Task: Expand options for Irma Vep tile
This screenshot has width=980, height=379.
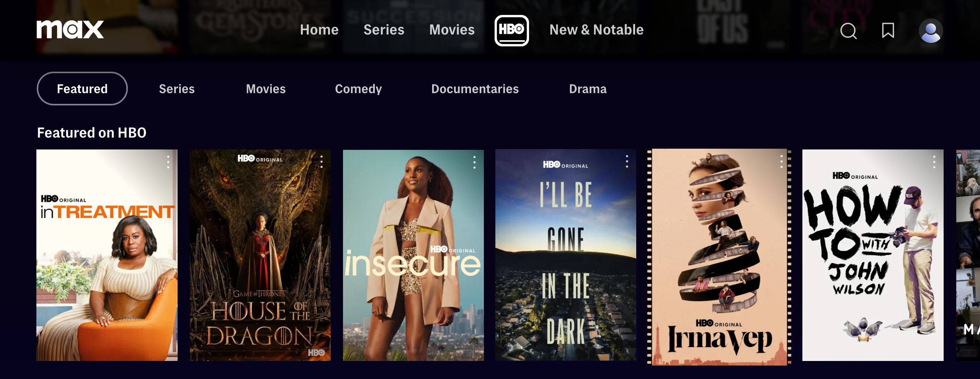Action: coord(782,161)
